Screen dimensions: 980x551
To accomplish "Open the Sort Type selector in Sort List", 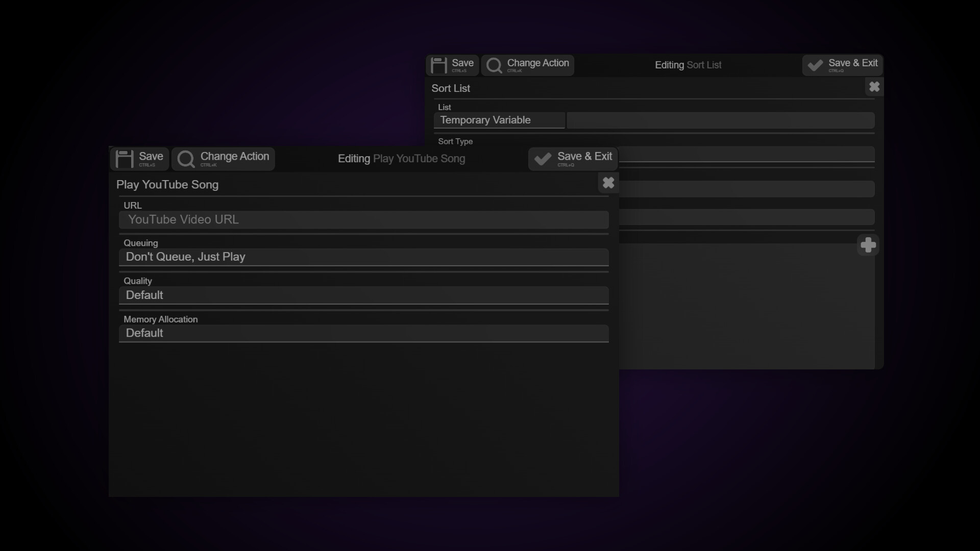I will pyautogui.click(x=745, y=154).
